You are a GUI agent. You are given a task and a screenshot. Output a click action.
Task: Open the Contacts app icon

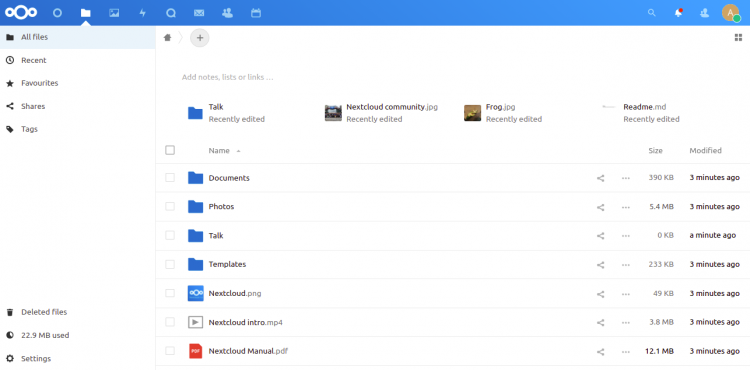(x=227, y=13)
